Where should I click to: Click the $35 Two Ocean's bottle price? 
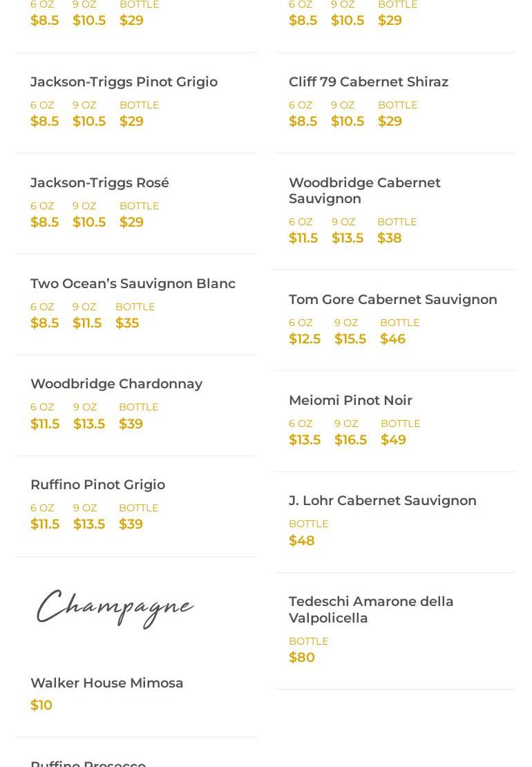tap(127, 323)
